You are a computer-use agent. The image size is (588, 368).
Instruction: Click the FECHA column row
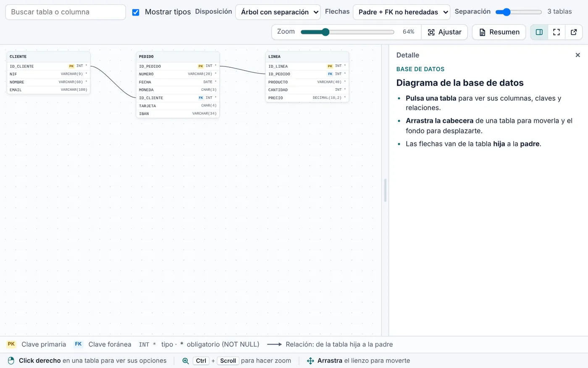(x=178, y=82)
